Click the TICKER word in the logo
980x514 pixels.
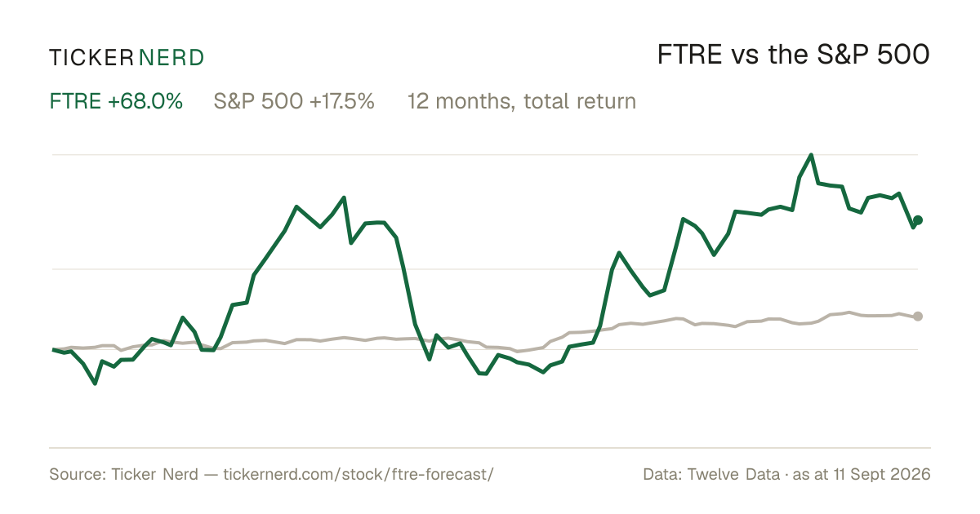pyautogui.click(x=91, y=57)
